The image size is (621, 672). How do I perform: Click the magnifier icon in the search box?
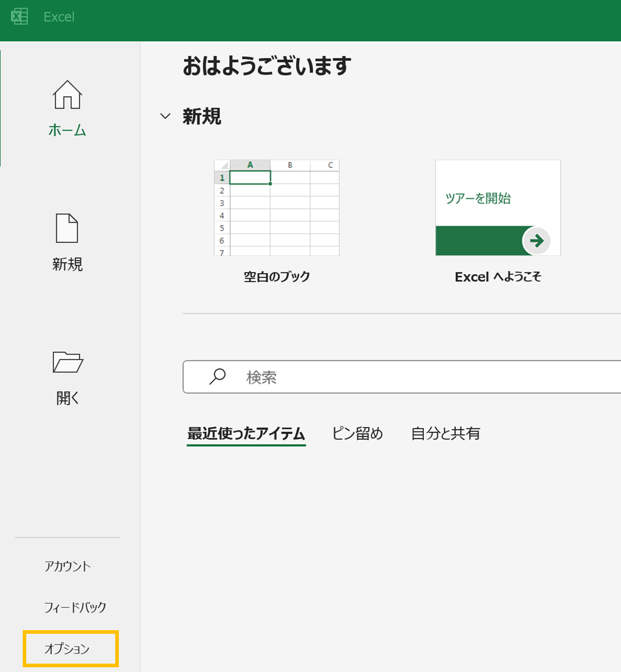click(x=217, y=376)
